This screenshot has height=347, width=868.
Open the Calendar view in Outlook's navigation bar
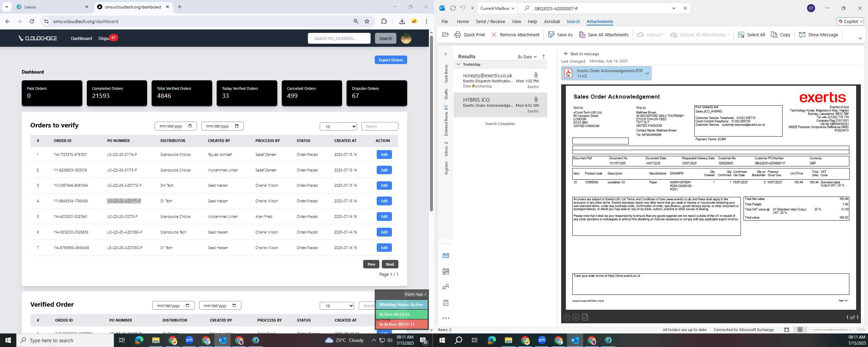tap(446, 271)
